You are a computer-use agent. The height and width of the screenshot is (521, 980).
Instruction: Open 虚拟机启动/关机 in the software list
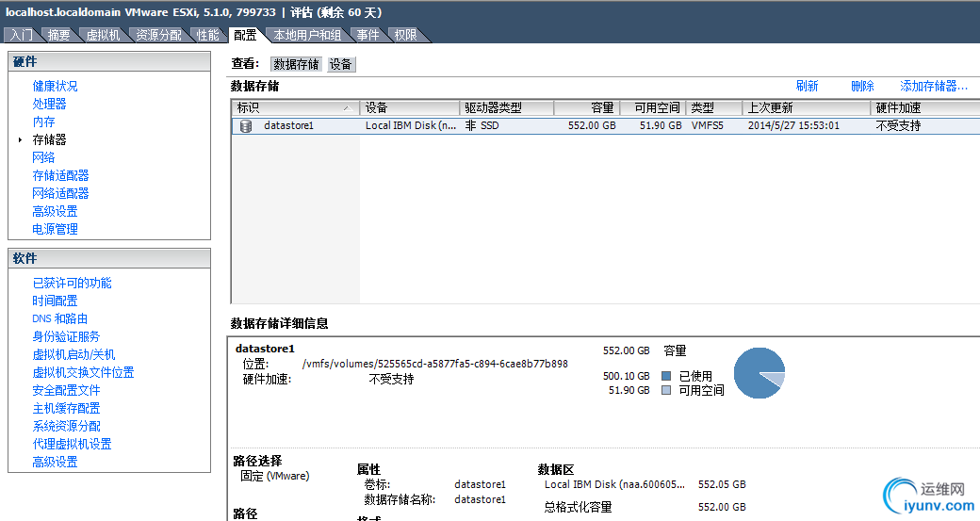click(x=73, y=355)
